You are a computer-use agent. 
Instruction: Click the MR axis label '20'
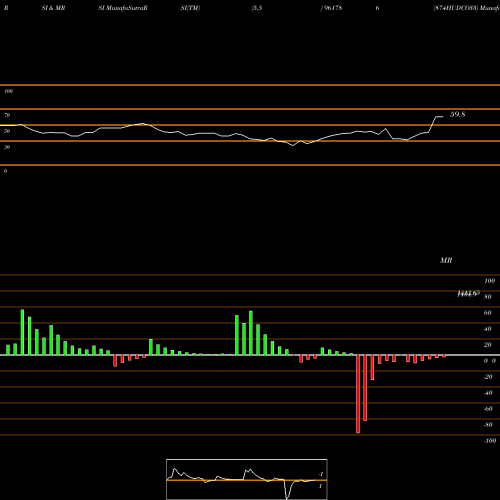click(488, 345)
